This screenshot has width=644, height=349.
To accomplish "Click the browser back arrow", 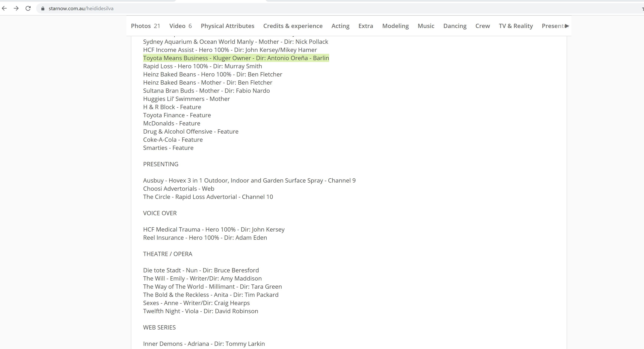I will tap(4, 9).
